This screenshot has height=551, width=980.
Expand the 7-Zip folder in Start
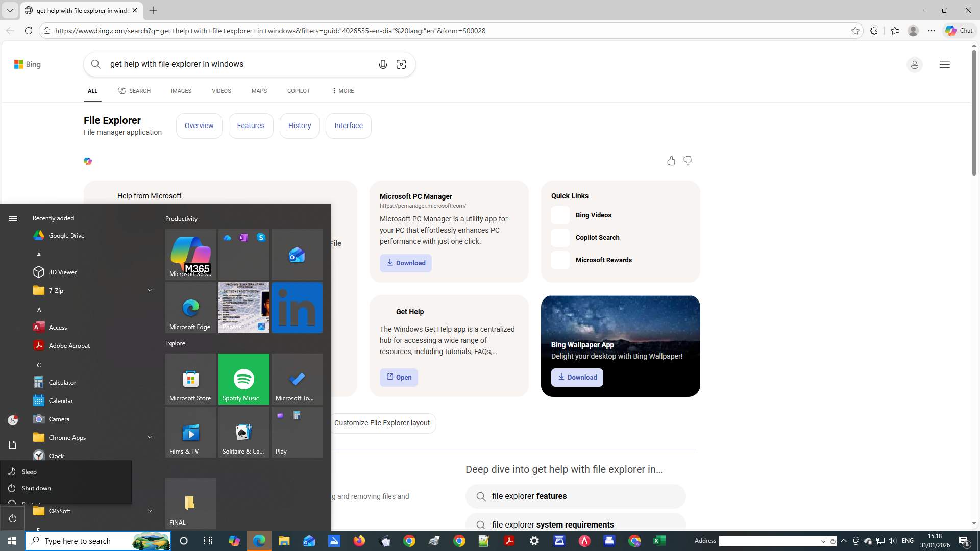pyautogui.click(x=150, y=290)
